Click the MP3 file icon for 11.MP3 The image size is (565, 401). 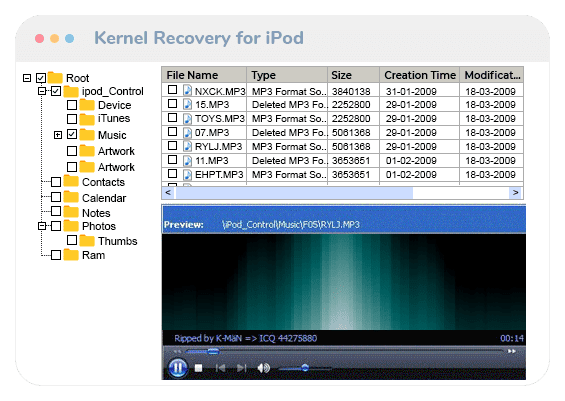tap(187, 160)
